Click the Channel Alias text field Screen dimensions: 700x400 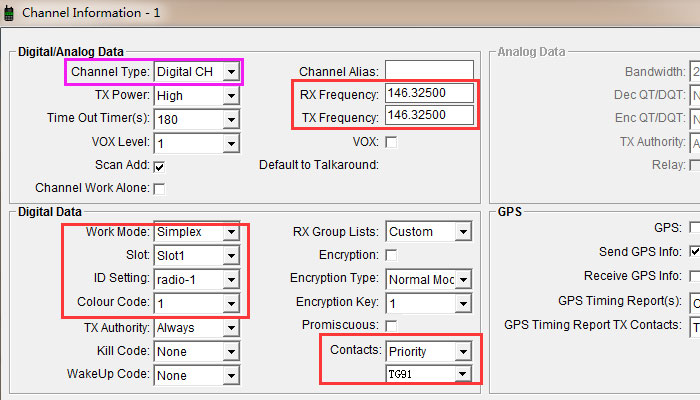coord(429,72)
